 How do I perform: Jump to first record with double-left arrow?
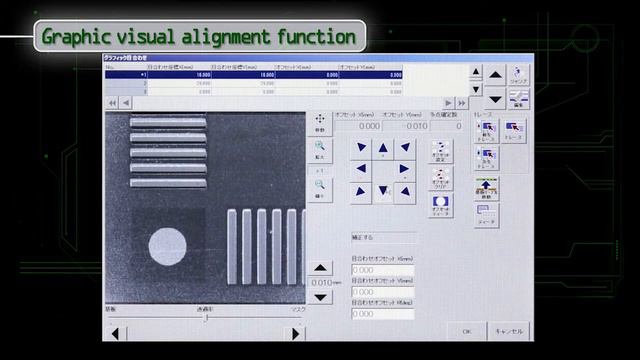pos(112,103)
